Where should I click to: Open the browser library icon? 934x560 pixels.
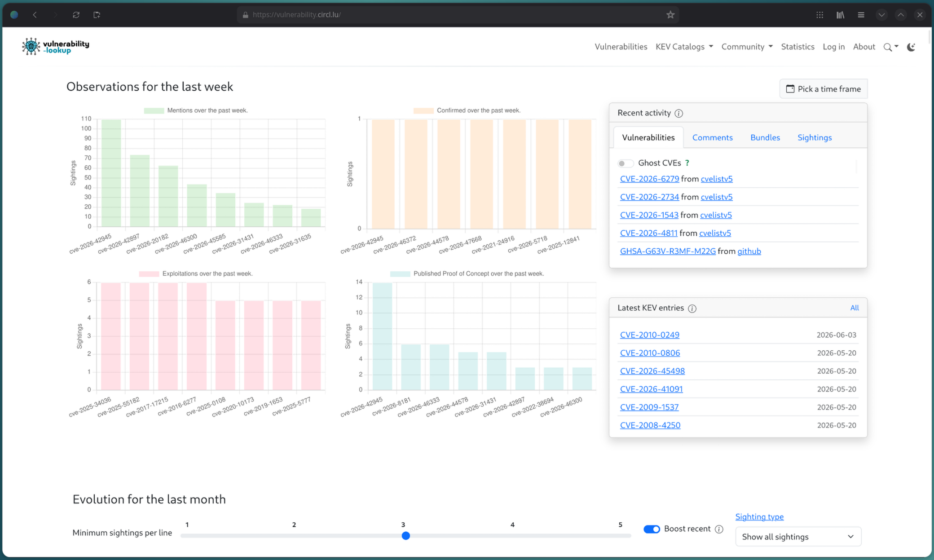pyautogui.click(x=840, y=15)
